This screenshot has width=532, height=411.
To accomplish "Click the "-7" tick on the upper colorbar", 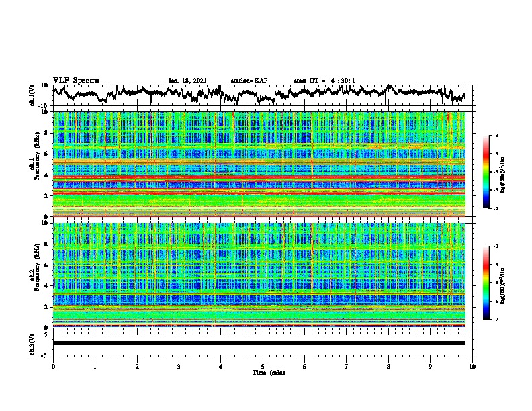I will pos(496,209).
